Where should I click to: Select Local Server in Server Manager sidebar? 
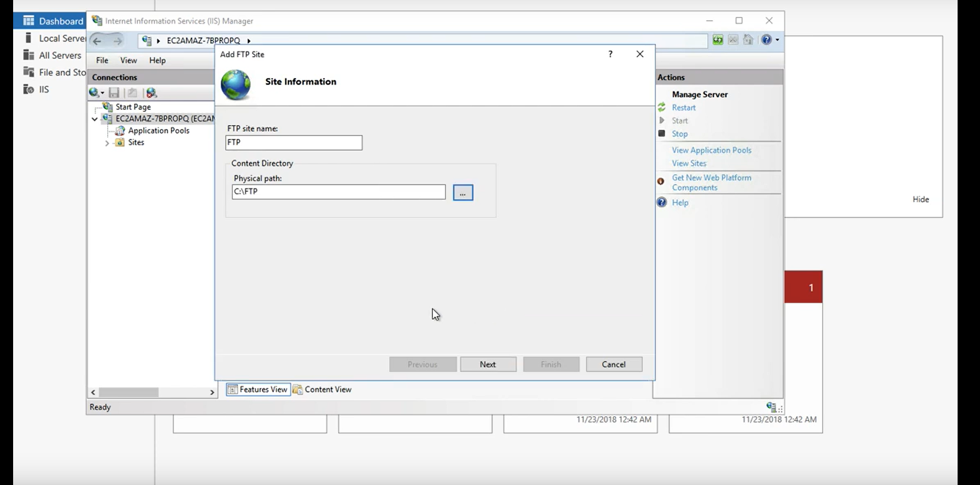pyautogui.click(x=55, y=38)
